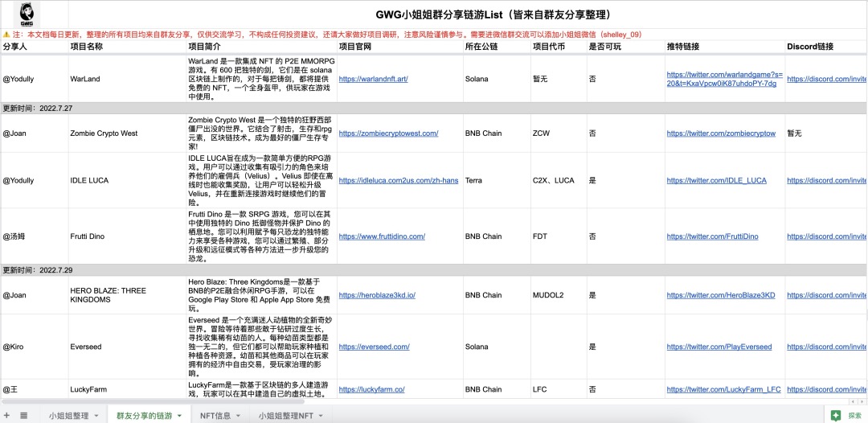The image size is (868, 423).
Task: Select the Terra chain cell
Action: (497, 180)
